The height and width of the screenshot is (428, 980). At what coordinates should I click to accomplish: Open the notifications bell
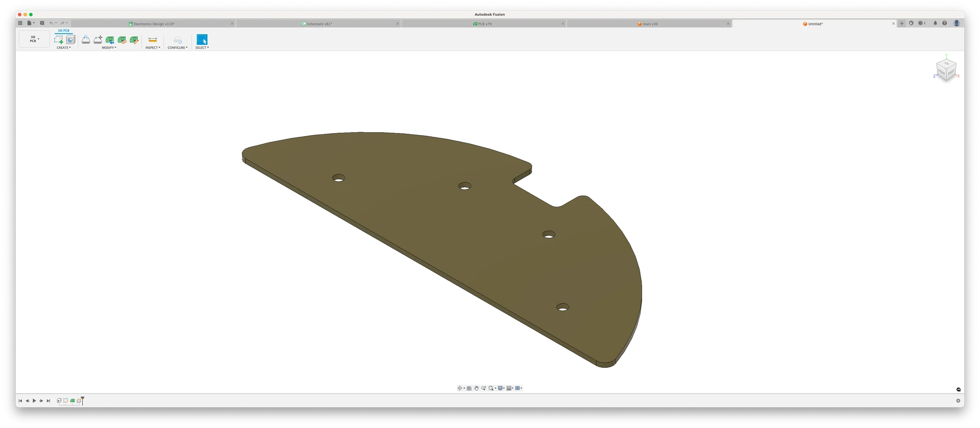point(935,23)
